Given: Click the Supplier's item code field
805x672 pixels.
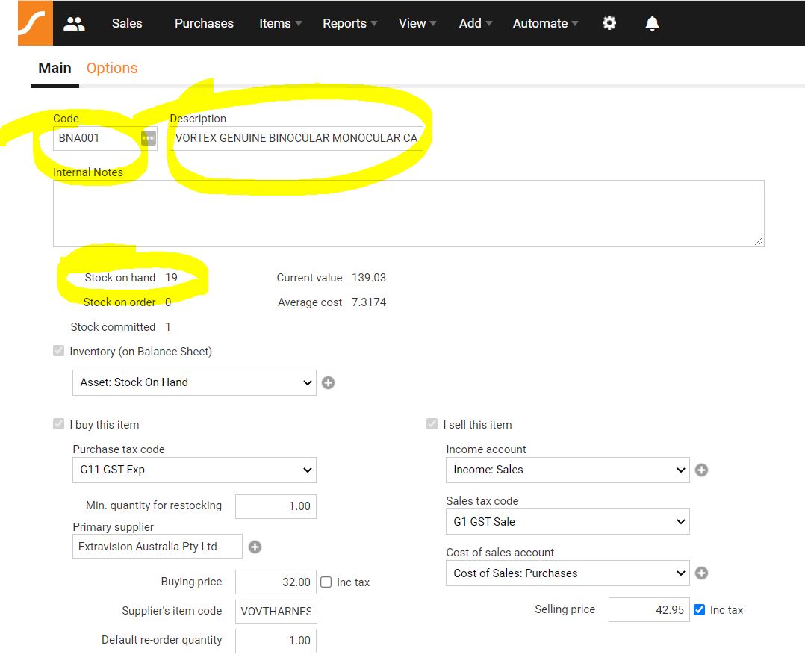Looking at the screenshot, I should [x=276, y=612].
